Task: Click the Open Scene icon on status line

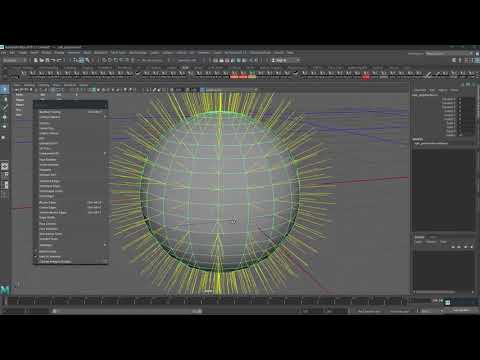Action: (x=42, y=60)
